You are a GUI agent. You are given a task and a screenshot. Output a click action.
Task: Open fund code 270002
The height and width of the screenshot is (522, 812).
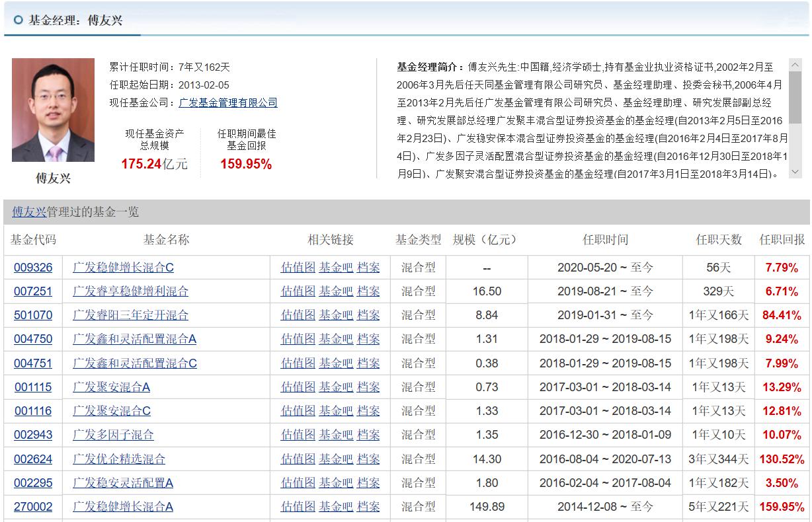coord(33,507)
